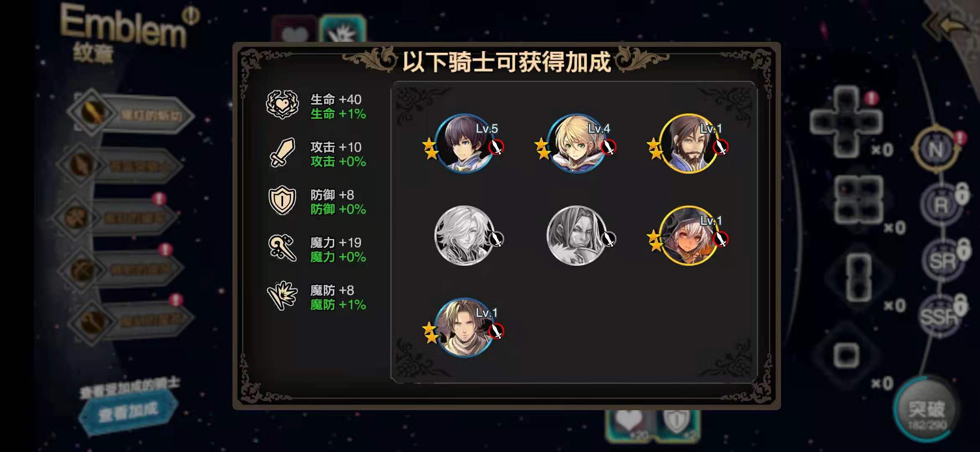Screen dimensions: 980x452
Task: Click the 攻击 sword icon
Action: click(x=283, y=153)
